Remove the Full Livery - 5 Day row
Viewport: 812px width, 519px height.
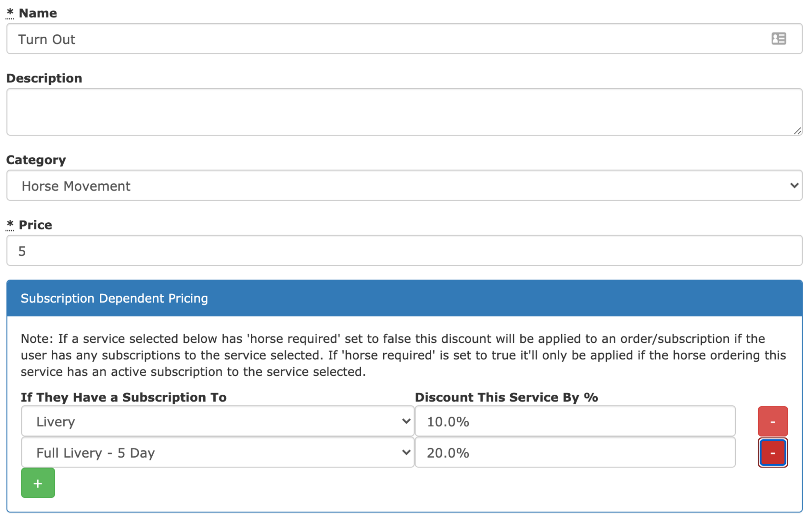coord(773,452)
